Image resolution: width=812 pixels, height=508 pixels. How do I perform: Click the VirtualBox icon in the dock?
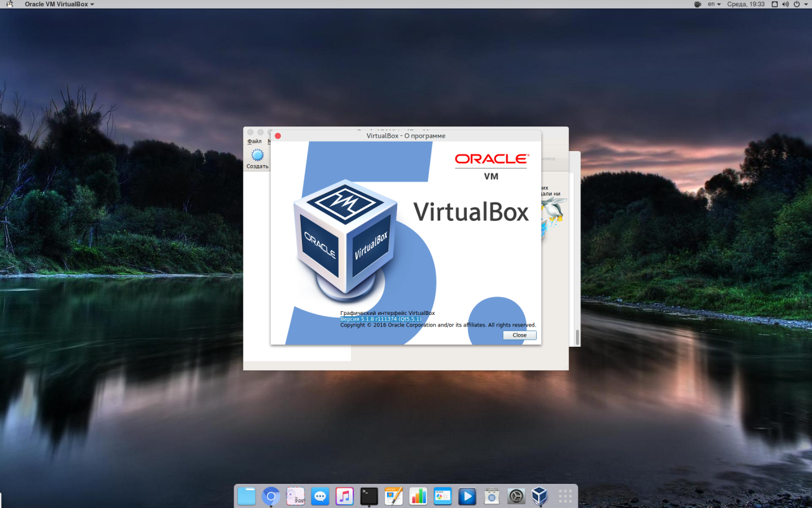540,496
